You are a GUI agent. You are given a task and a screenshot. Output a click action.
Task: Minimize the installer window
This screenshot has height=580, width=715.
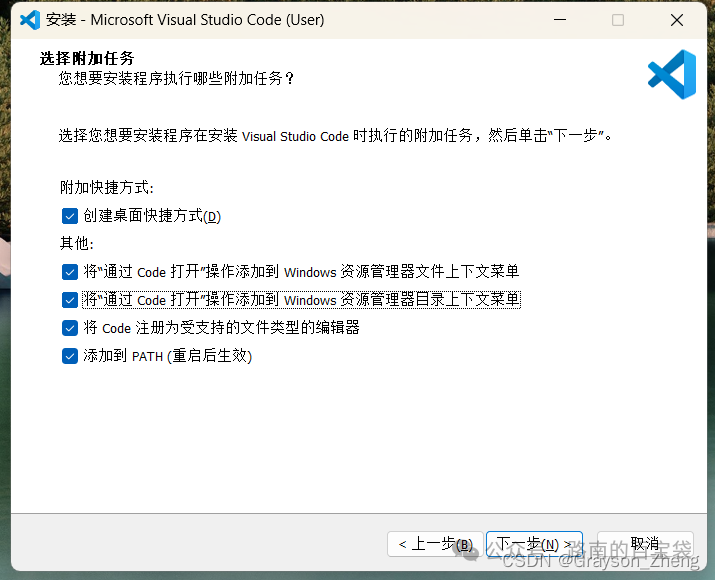560,20
